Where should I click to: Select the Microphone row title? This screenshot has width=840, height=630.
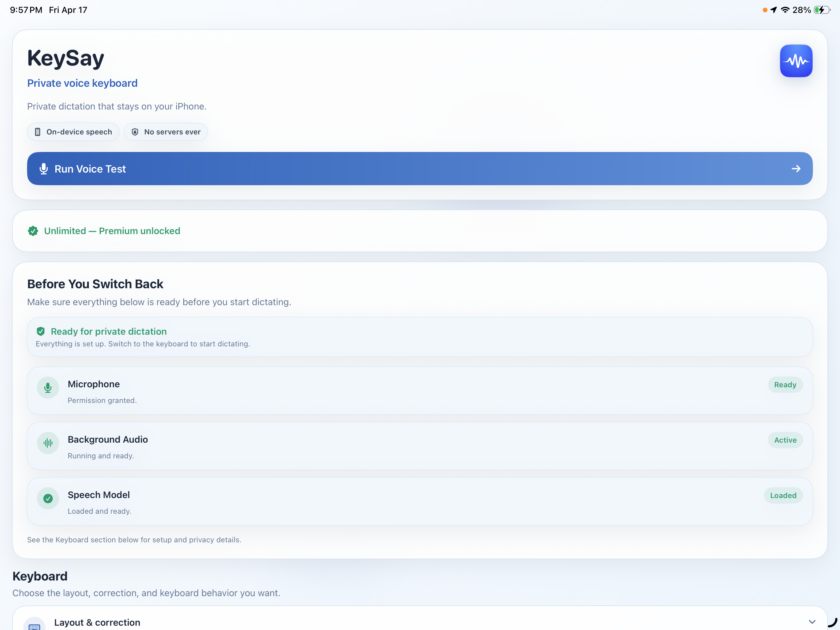click(94, 384)
